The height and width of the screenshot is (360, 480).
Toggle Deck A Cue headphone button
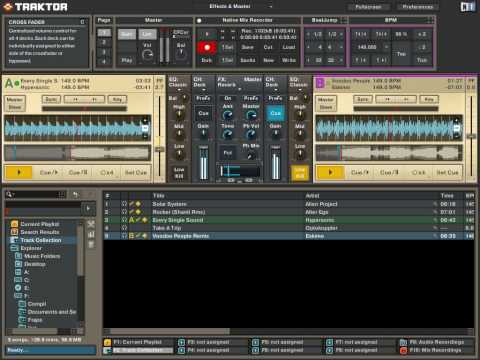(203, 113)
